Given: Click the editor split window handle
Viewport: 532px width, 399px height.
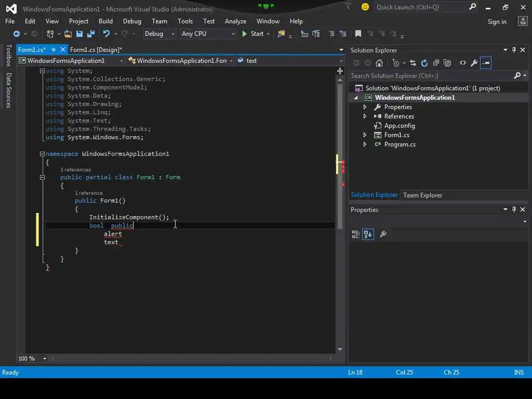Looking at the screenshot, I should [x=340, y=71].
